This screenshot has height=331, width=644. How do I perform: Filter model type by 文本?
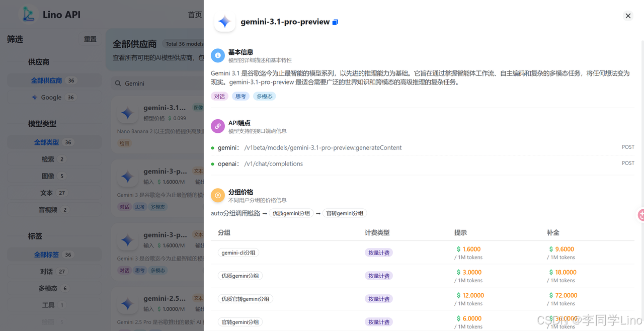point(53,193)
